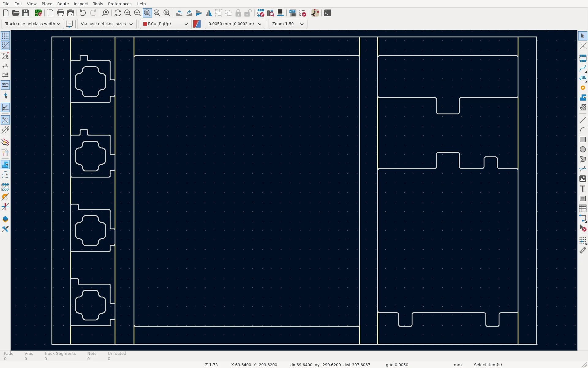Viewport: 588px width, 368px height.
Task: Open the Footprint Editor
Action: point(260,13)
